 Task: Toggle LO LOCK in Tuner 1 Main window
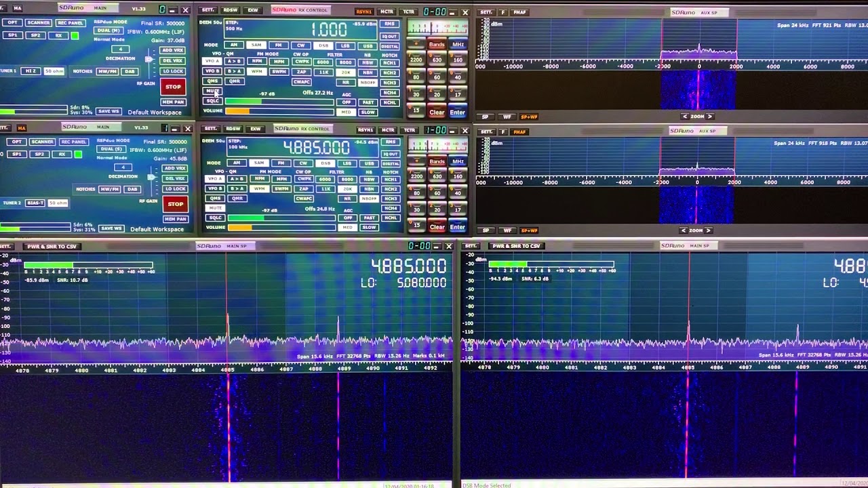point(173,71)
